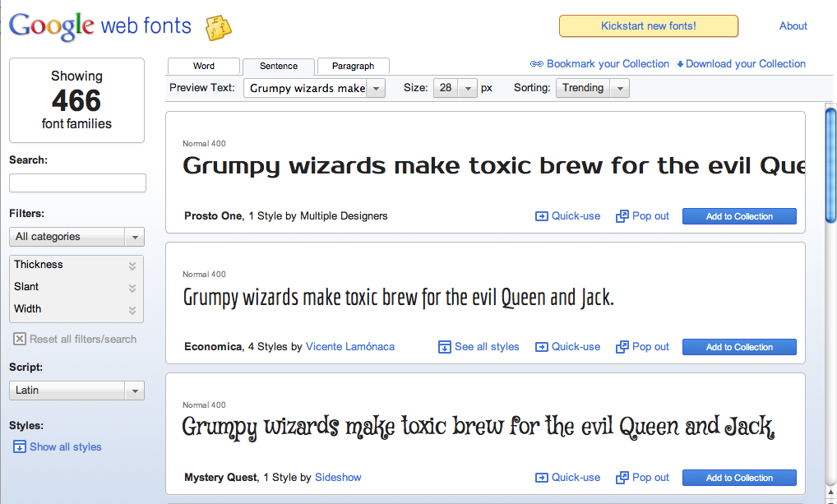Click the Prosto One preview sentence
This screenshot has height=504, width=837.
click(494, 166)
